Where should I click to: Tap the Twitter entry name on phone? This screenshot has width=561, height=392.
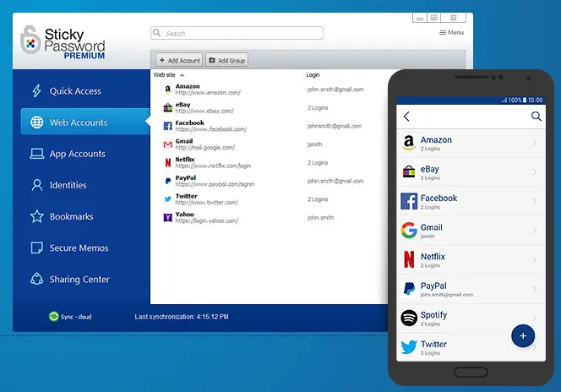coord(433,344)
